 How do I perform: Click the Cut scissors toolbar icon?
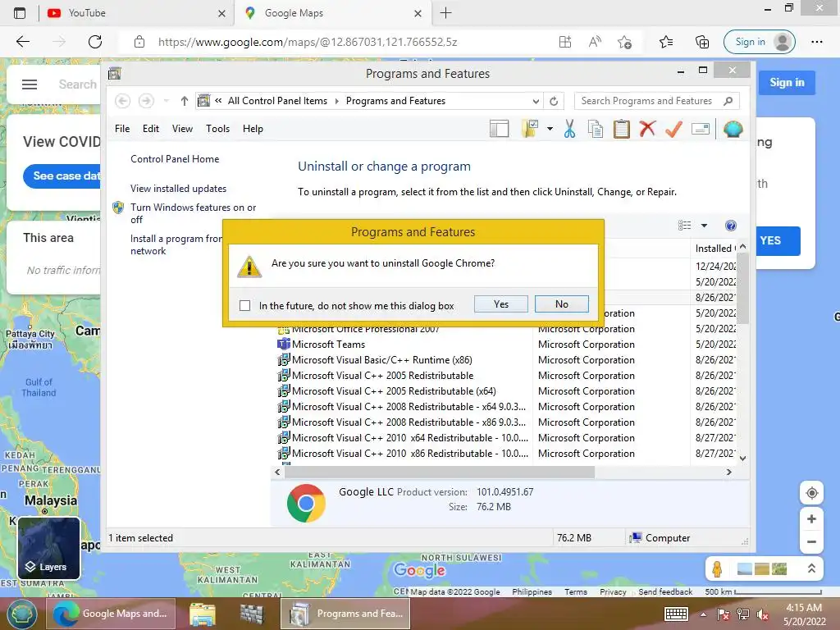coord(569,129)
